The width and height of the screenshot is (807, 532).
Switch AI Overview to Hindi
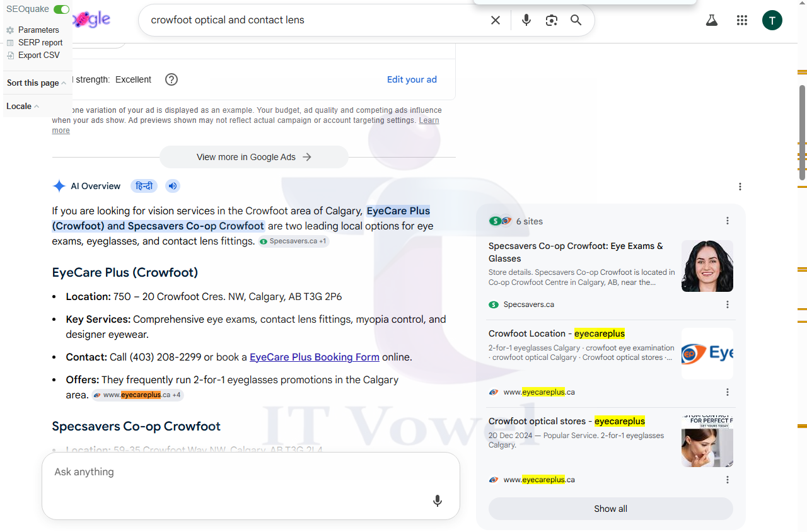[144, 186]
